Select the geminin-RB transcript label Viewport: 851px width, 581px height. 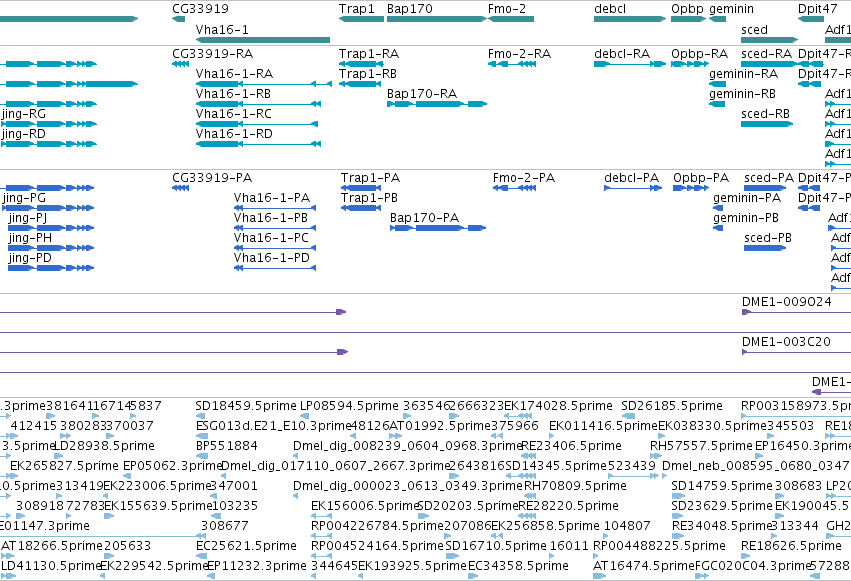pos(743,94)
